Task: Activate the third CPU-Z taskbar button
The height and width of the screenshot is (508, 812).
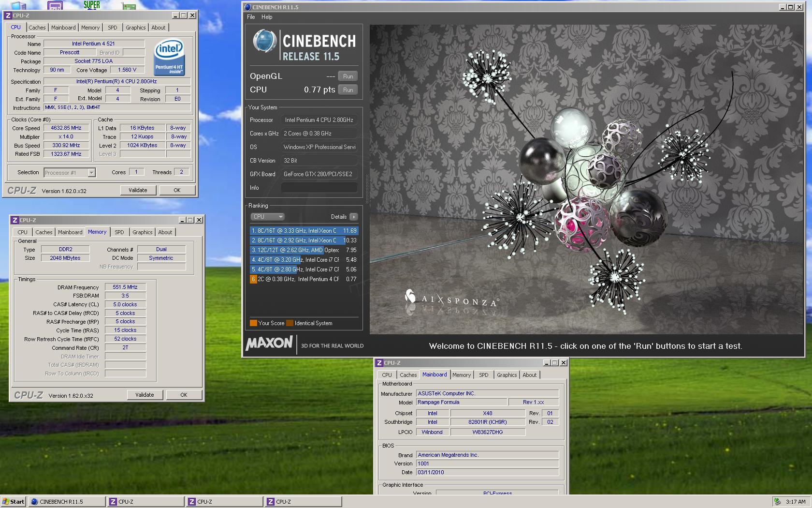Action: [304, 502]
